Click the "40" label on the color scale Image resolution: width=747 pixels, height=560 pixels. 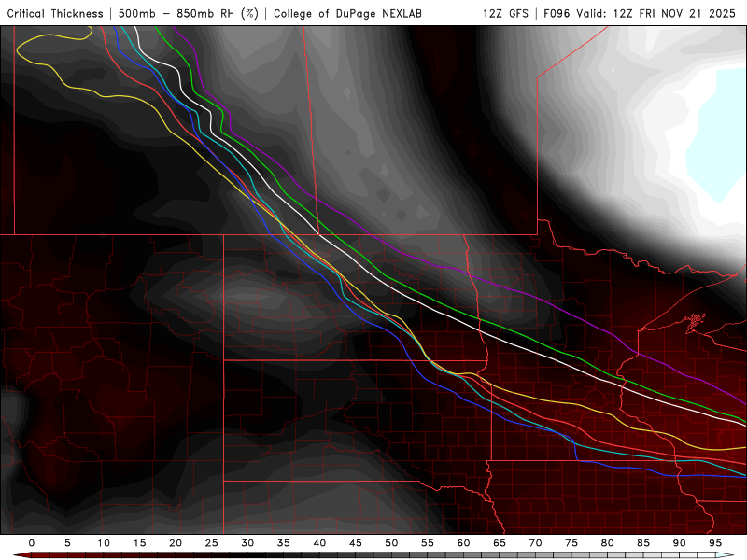(319, 543)
